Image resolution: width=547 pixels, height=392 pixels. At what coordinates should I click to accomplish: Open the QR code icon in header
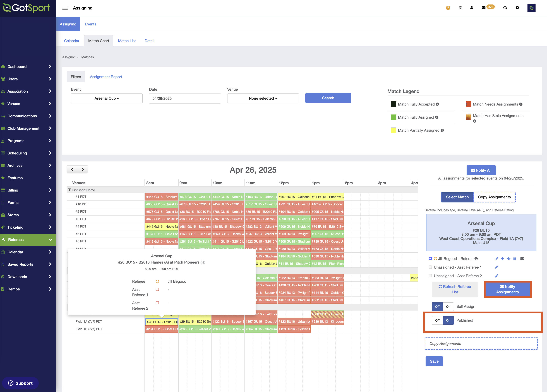coord(460,8)
